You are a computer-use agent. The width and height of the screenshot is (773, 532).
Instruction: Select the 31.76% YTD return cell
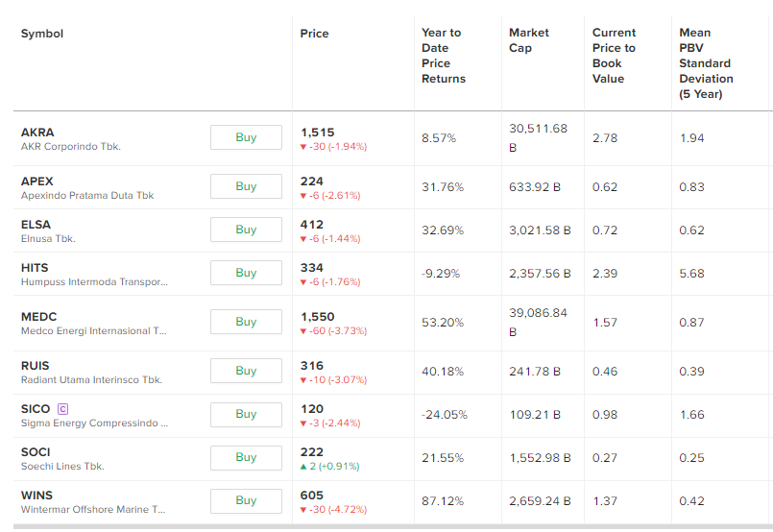(x=443, y=187)
